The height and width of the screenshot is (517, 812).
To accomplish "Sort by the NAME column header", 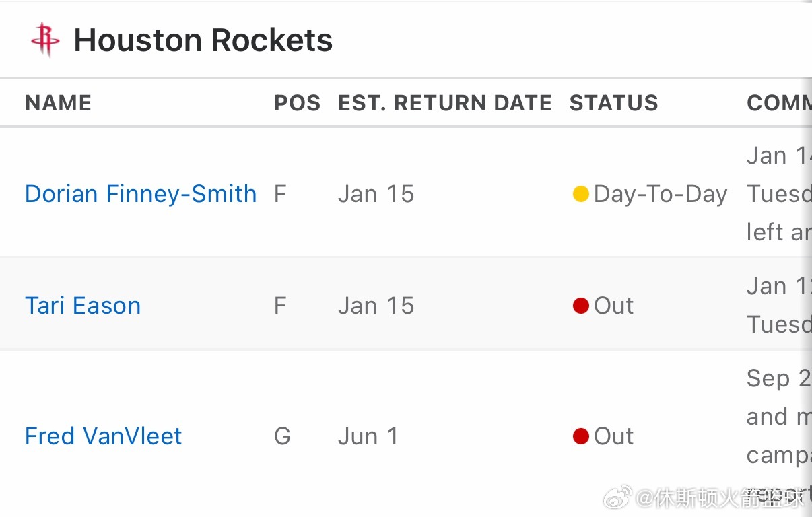I will click(59, 103).
